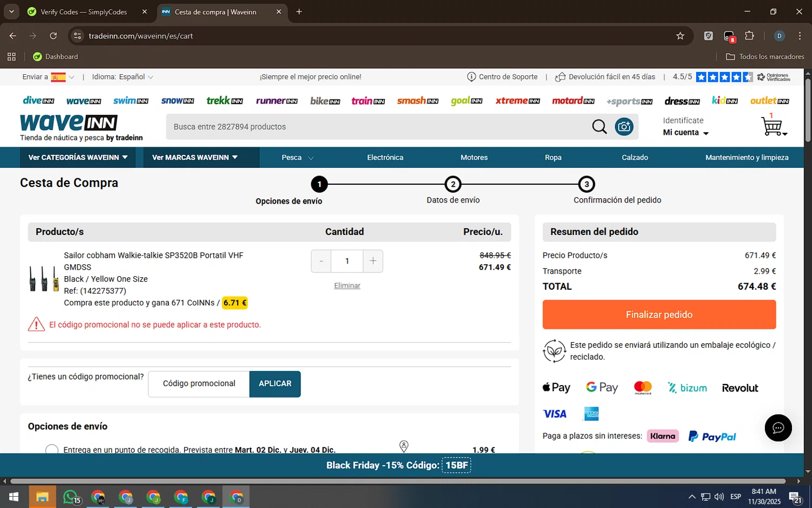The height and width of the screenshot is (508, 812).
Task: Open the Calzado category
Action: tap(635, 158)
